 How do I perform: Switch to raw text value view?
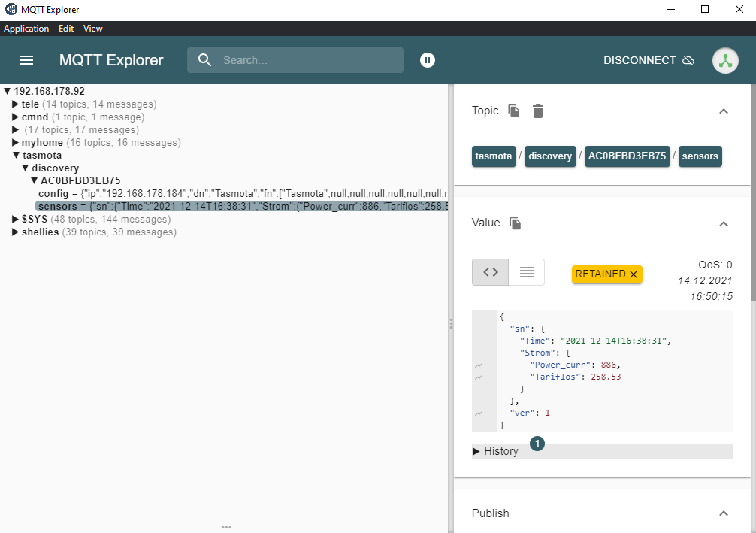(527, 272)
